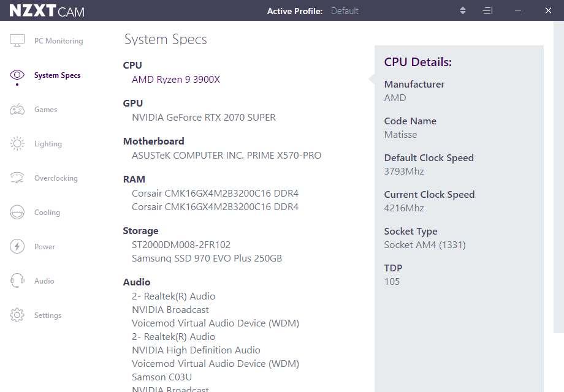Open the PC Monitoring monitor icon
564x392 pixels.
click(x=17, y=41)
